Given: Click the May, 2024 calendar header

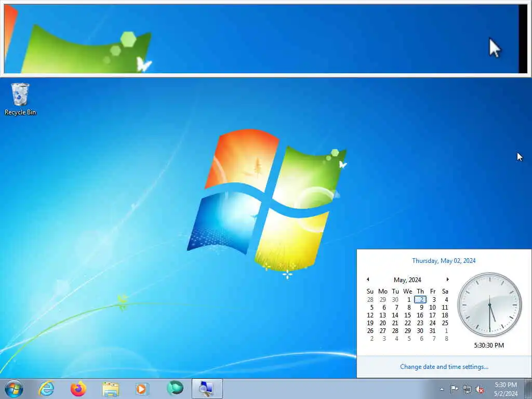Looking at the screenshot, I should [x=407, y=280].
